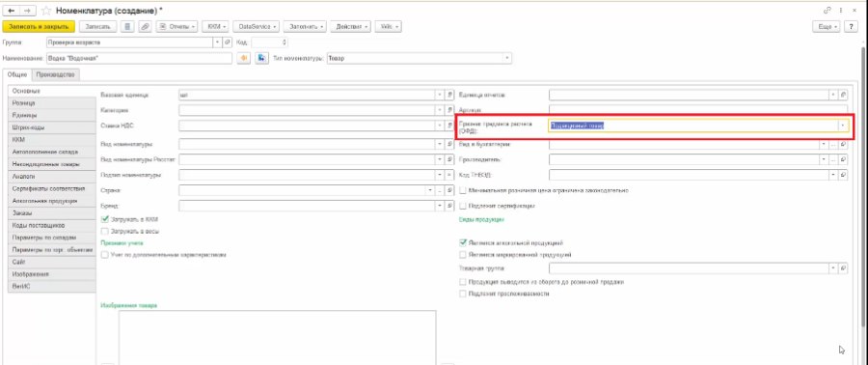Open Бренд linked item icon
Viewport: 868px width, 365px height.
[x=450, y=206]
